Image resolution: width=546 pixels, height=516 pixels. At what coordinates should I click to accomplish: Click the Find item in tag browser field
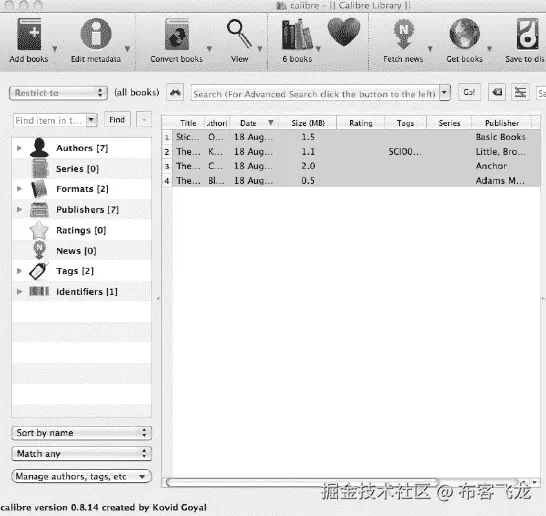[50, 120]
